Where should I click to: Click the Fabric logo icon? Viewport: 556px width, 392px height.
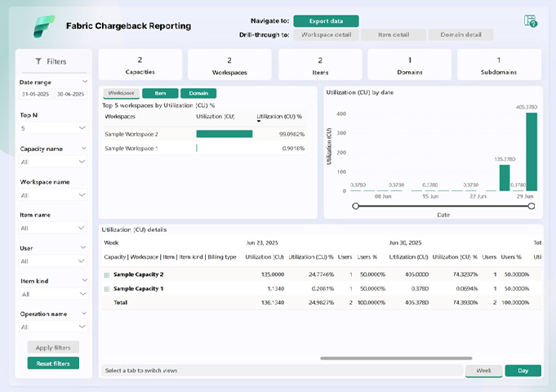point(43,26)
